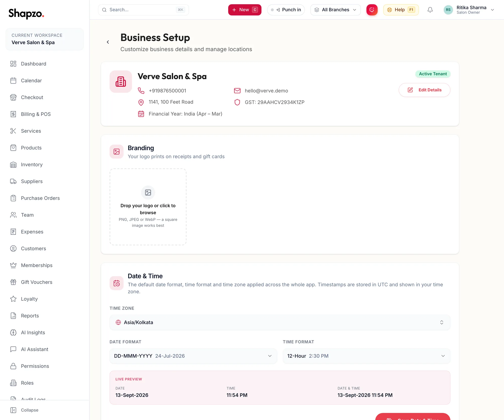Go back using the arrow beside Business Setup

click(108, 42)
